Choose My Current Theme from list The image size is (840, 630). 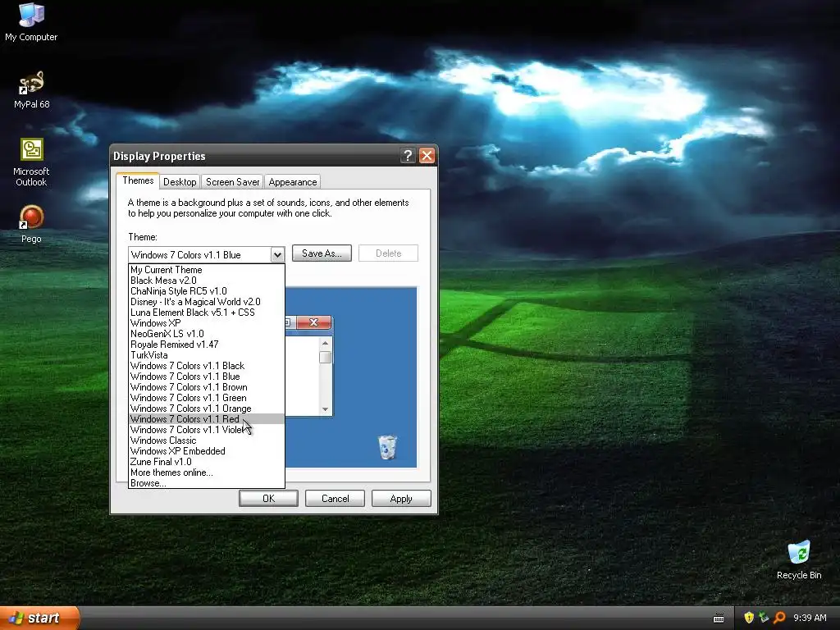point(207,269)
